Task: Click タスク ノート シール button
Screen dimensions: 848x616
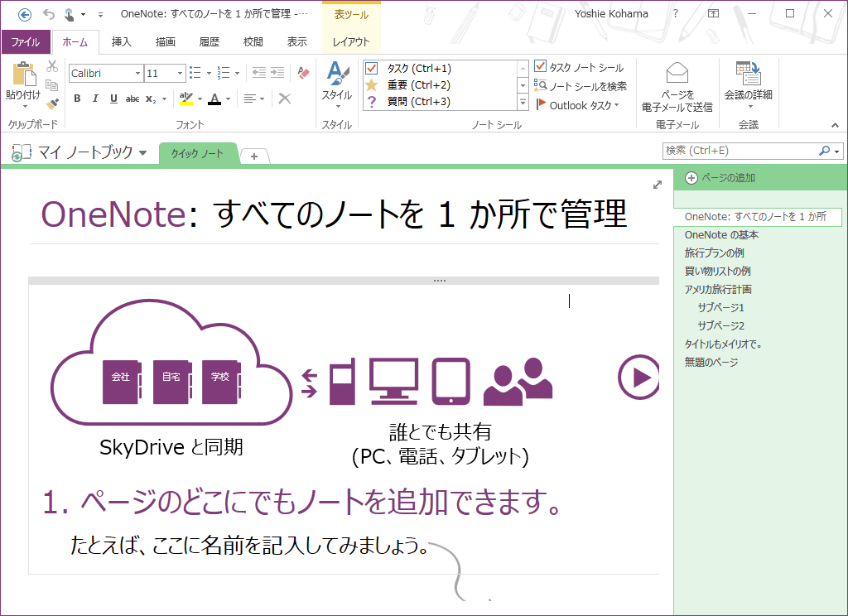Action: [x=579, y=67]
